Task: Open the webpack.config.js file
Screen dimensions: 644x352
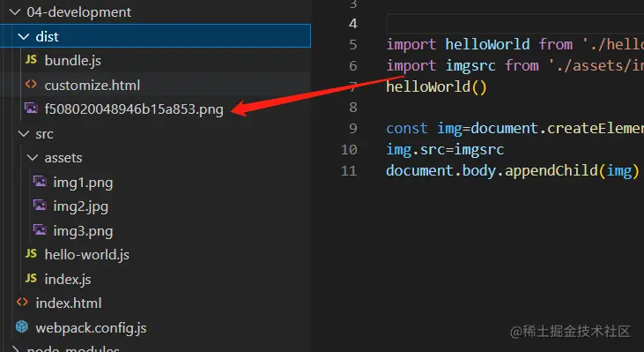Action: 91,327
